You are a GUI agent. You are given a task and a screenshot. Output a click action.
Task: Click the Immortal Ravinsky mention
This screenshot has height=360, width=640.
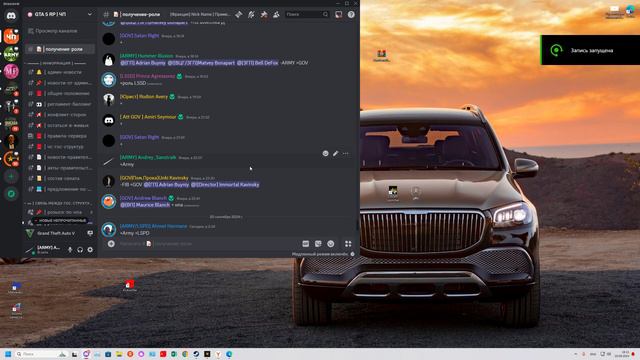(x=225, y=185)
